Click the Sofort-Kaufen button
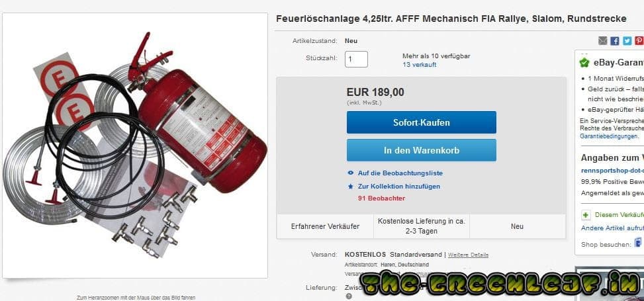Image resolution: width=644 pixels, height=301 pixels. [422, 122]
